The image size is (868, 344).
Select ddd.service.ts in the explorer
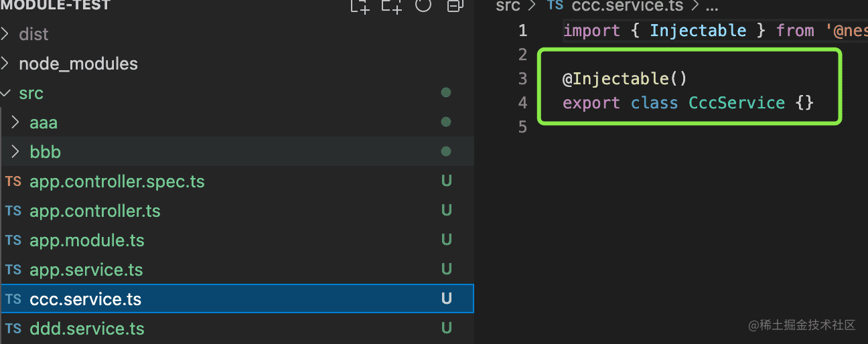[87, 329]
